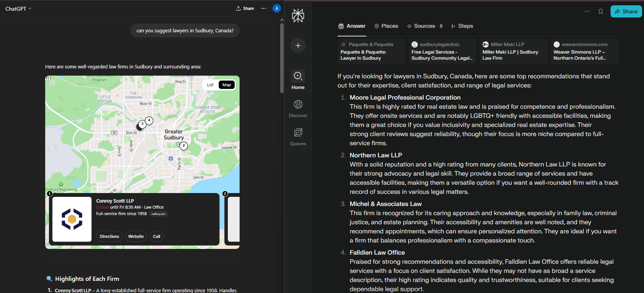
Task: Go to Perplexity Home
Action: [298, 80]
